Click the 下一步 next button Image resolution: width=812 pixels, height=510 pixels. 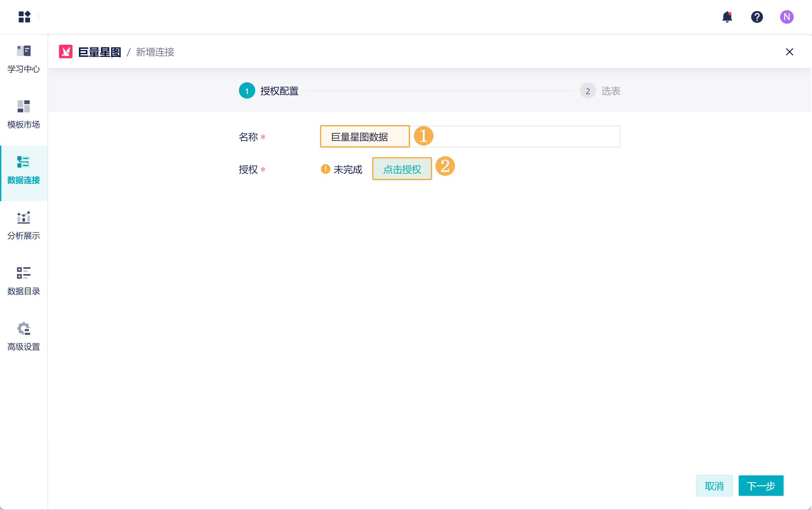760,486
